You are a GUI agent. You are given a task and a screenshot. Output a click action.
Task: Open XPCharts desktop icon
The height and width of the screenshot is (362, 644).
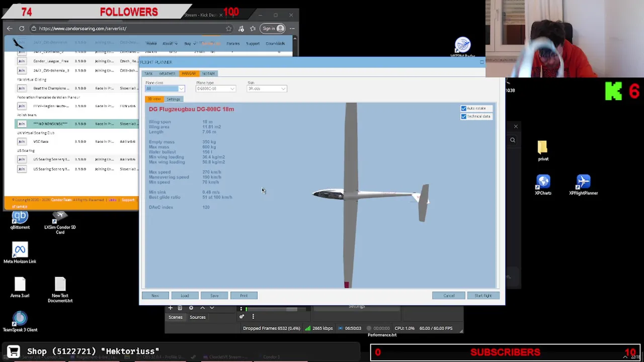[543, 185]
